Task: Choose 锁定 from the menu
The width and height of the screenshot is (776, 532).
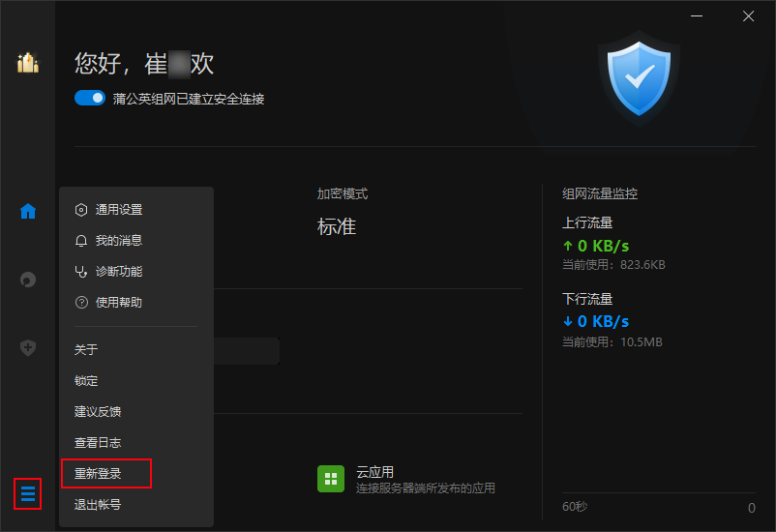Action: [86, 380]
